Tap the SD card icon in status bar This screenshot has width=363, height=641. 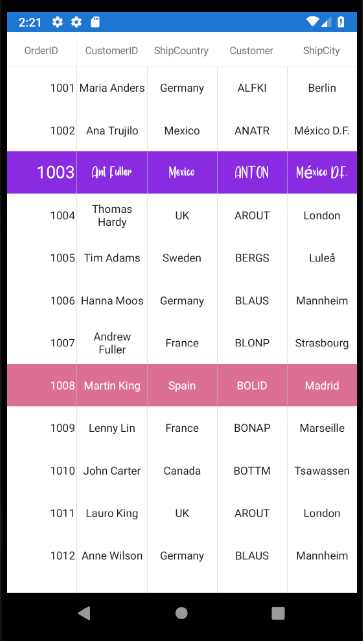click(x=95, y=22)
